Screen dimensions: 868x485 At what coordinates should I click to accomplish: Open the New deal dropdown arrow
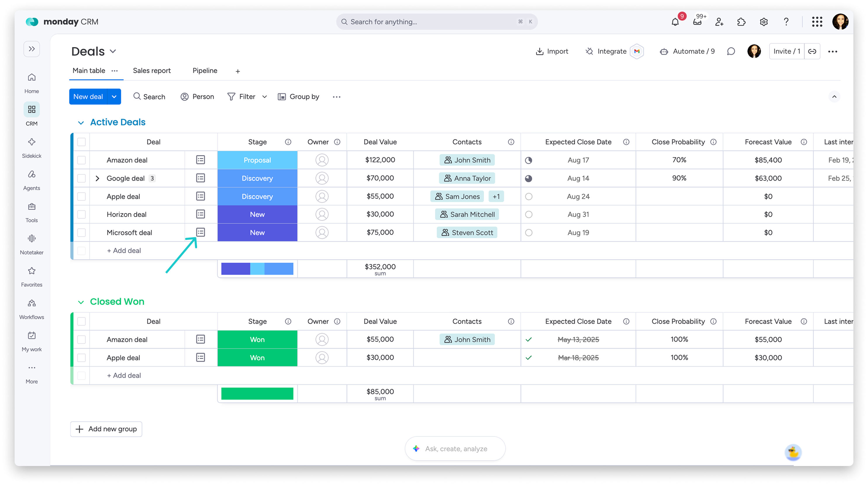click(x=114, y=97)
